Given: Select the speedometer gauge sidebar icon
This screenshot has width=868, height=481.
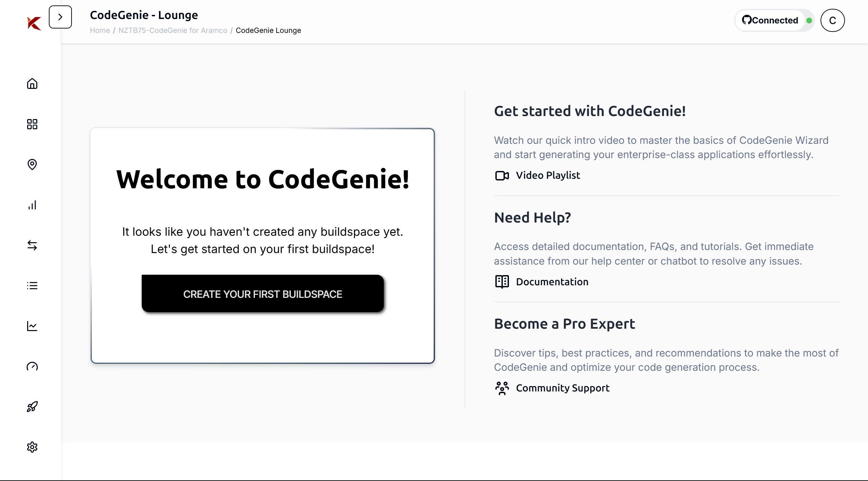Looking at the screenshot, I should click(x=32, y=366).
